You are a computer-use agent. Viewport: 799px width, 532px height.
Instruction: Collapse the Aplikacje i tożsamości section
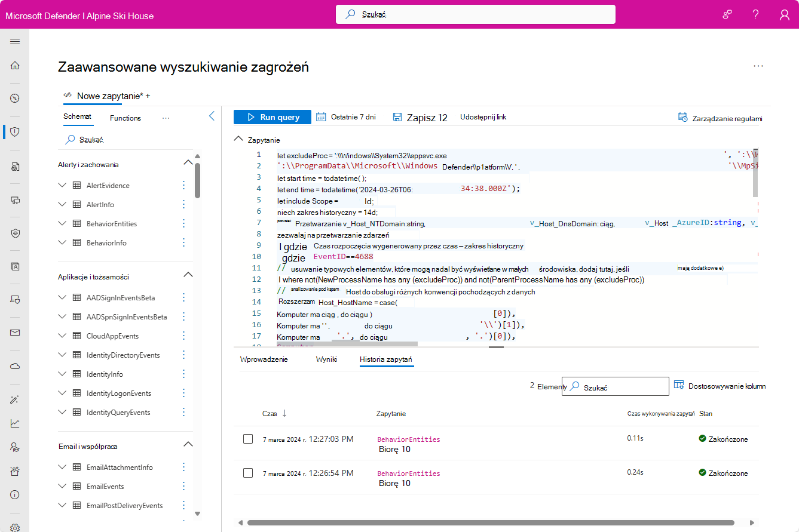coord(188,275)
